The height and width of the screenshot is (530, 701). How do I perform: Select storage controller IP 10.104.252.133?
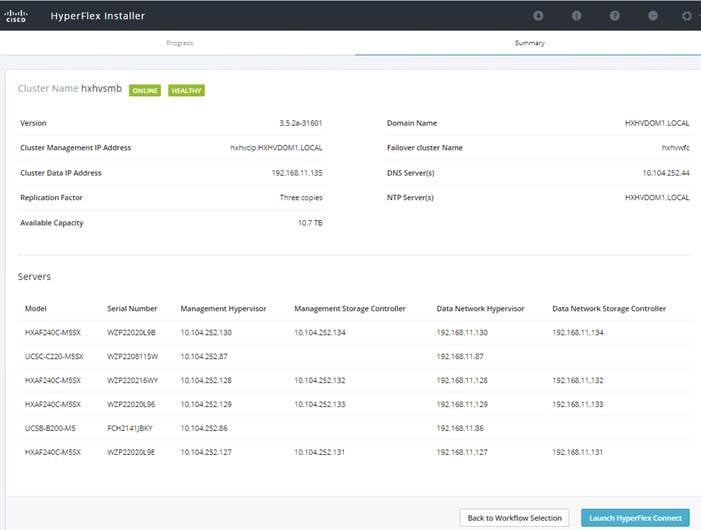click(x=320, y=404)
